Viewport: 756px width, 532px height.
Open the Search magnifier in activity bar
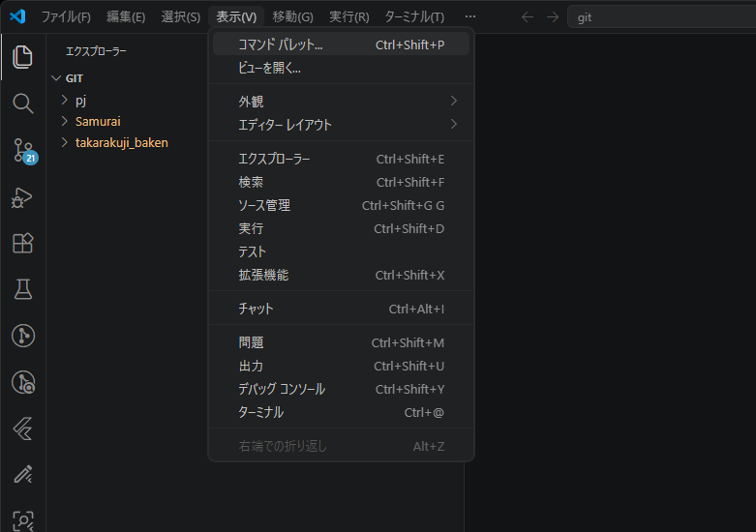click(x=22, y=103)
